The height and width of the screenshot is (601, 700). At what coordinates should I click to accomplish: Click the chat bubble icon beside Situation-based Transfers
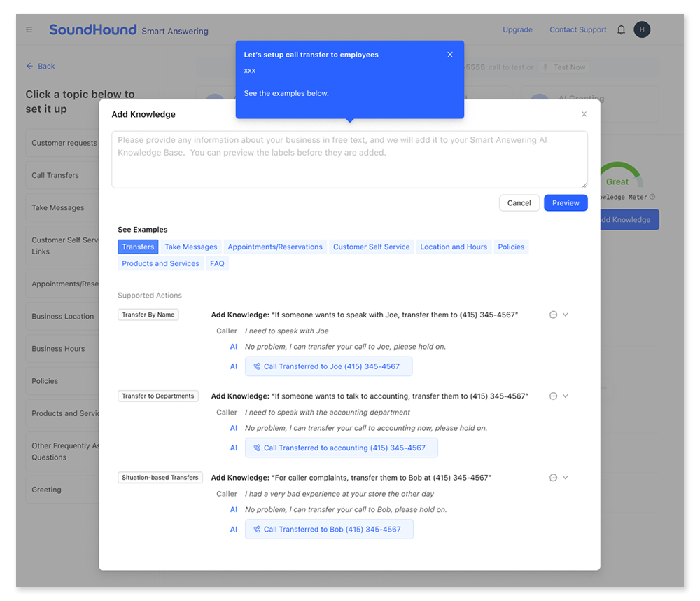click(553, 477)
